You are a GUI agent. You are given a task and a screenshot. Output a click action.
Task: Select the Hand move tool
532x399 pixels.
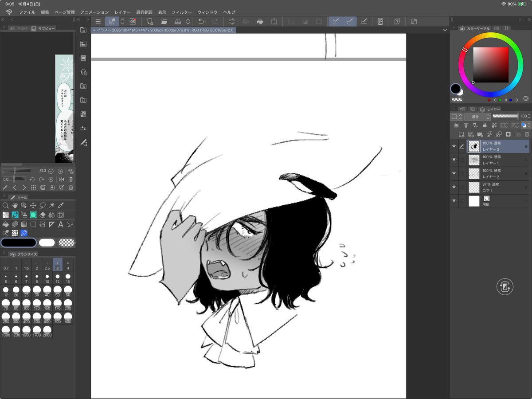15,205
